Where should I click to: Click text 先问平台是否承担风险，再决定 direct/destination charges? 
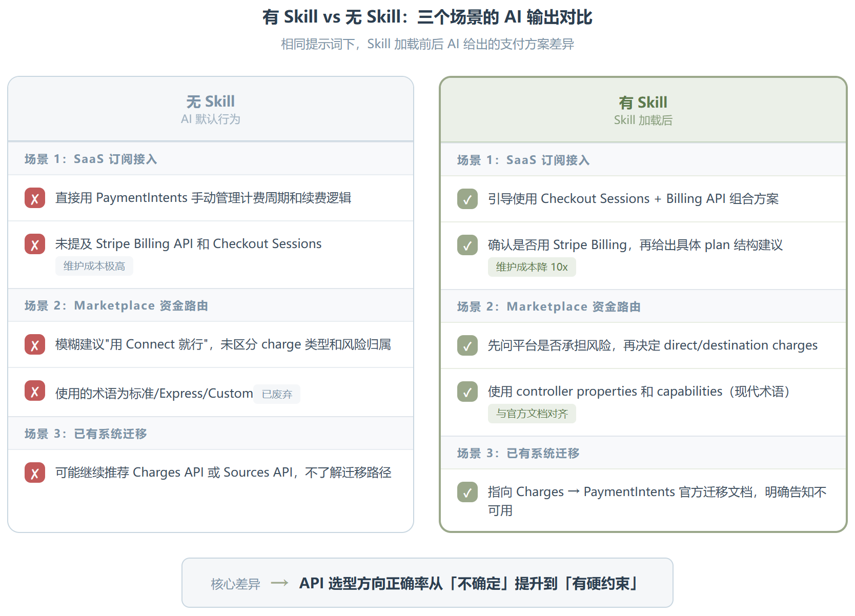click(x=653, y=345)
